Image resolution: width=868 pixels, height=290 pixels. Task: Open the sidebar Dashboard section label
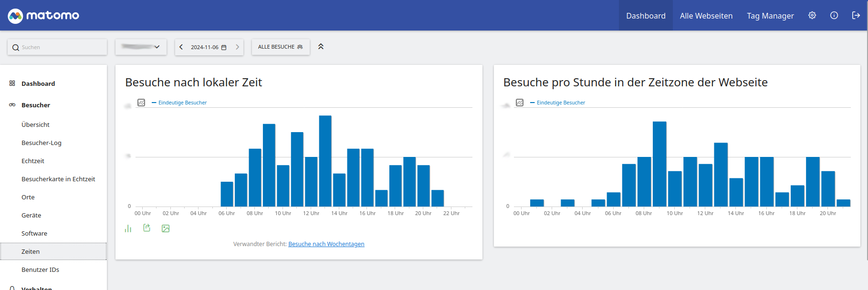(38, 83)
